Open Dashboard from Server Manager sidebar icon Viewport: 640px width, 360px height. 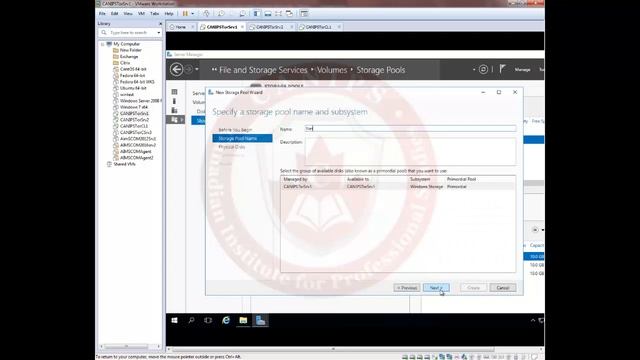point(175,92)
